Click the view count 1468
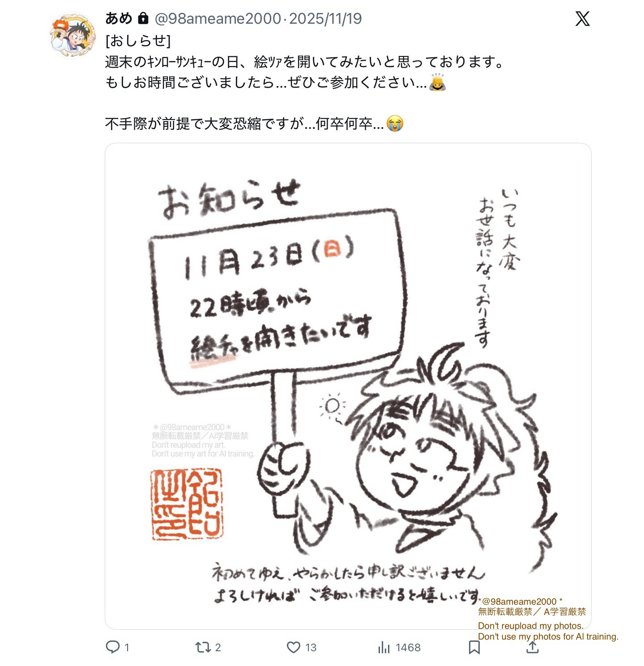Viewport: 644px width, 666px height. [x=408, y=648]
